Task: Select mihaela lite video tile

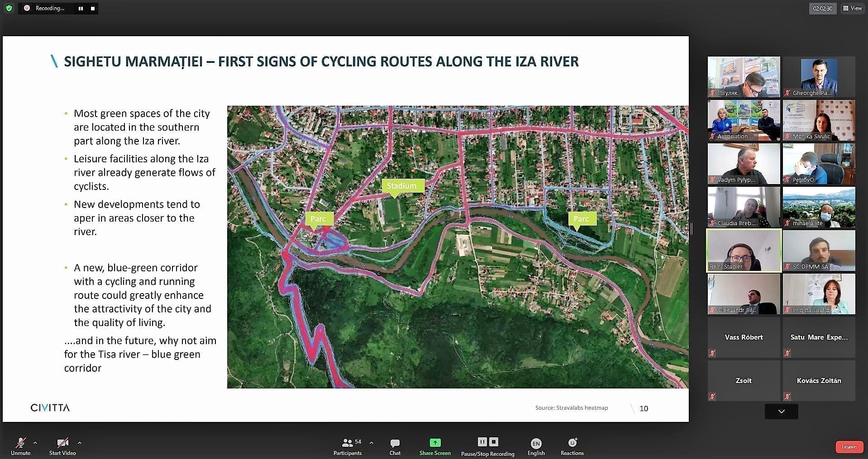Action: pos(819,207)
